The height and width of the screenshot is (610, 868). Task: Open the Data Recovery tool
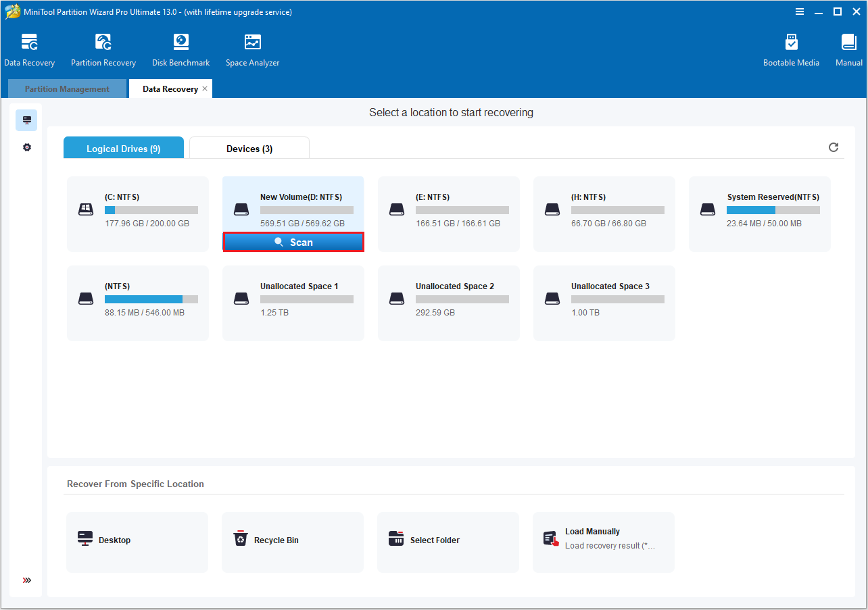pos(30,47)
